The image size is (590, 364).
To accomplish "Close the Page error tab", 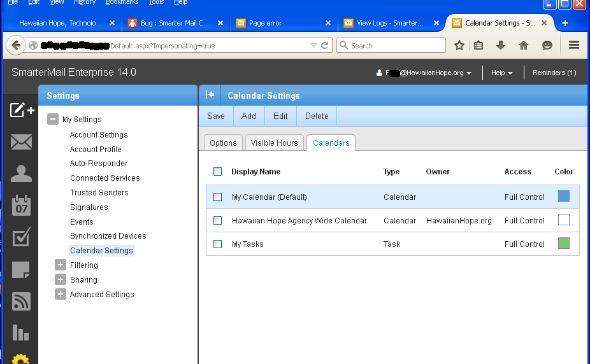I will pyautogui.click(x=328, y=23).
